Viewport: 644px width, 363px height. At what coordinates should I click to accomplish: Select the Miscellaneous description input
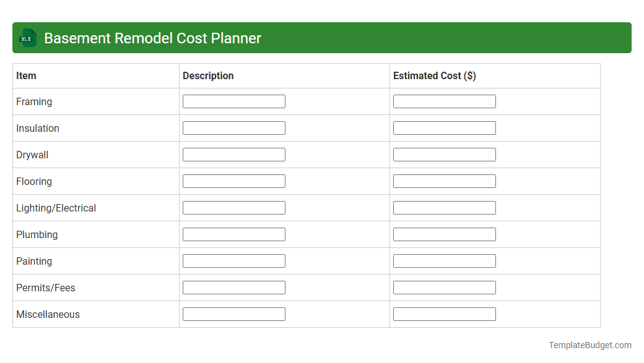233,314
